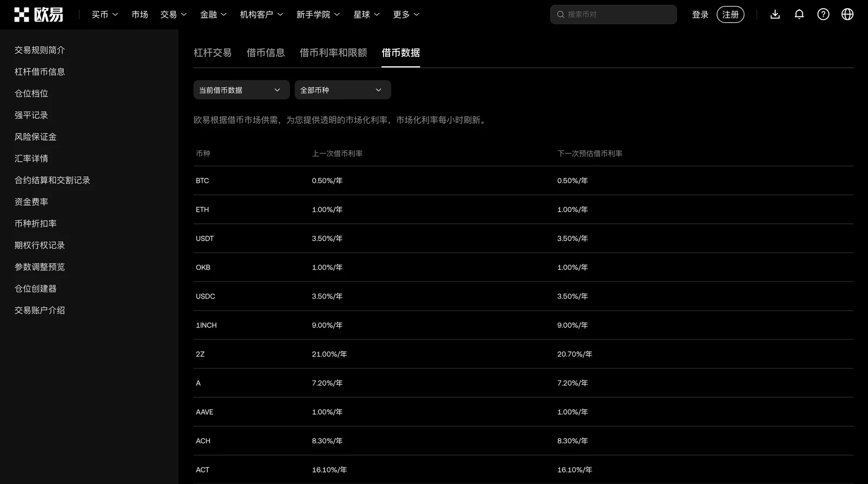Expand the 星球 menu
868x484 pixels.
pos(366,15)
